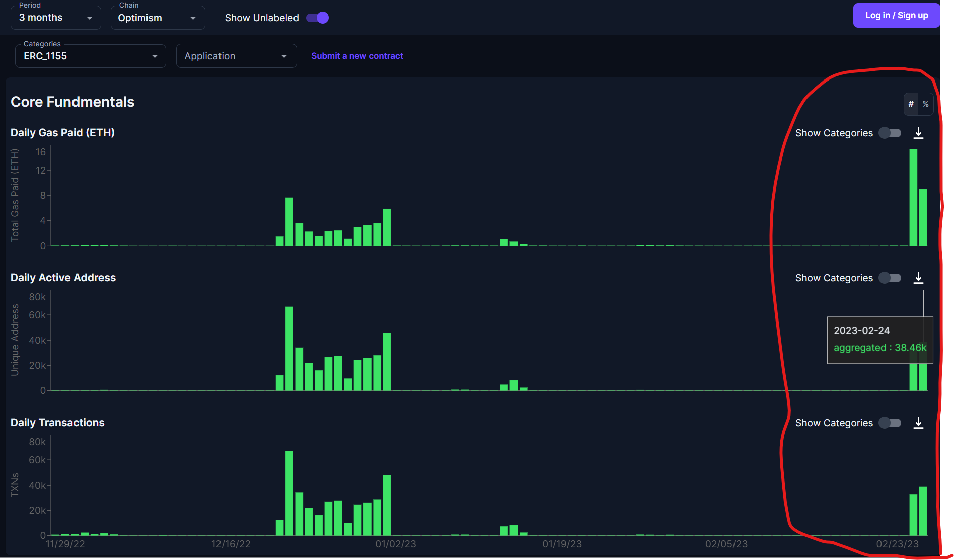Click the tallest December bar in Daily Active Address

click(289, 349)
